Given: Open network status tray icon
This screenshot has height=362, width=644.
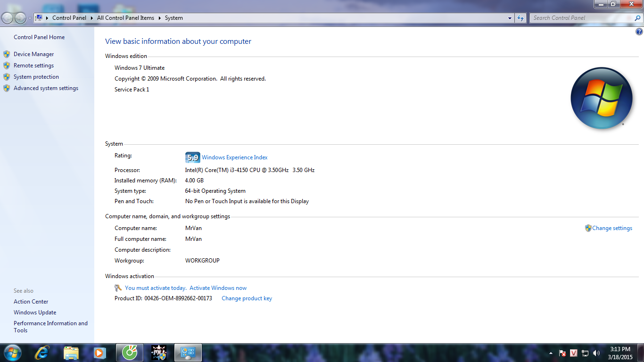Looking at the screenshot, I should pos(585,353).
